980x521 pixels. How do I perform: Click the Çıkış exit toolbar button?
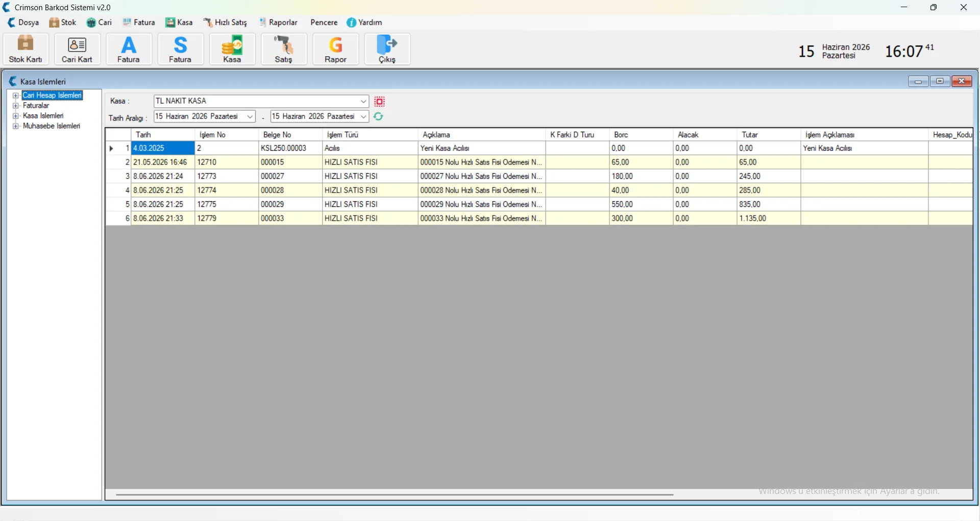(387, 49)
